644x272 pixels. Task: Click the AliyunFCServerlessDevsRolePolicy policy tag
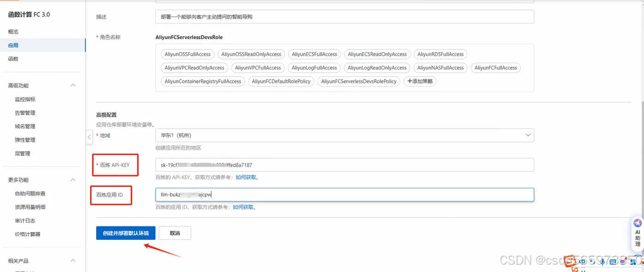click(359, 81)
